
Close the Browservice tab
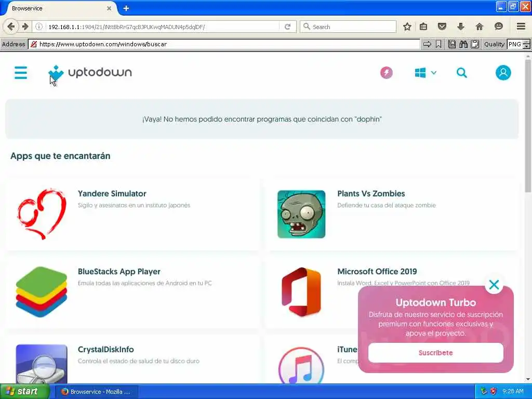[x=109, y=8]
